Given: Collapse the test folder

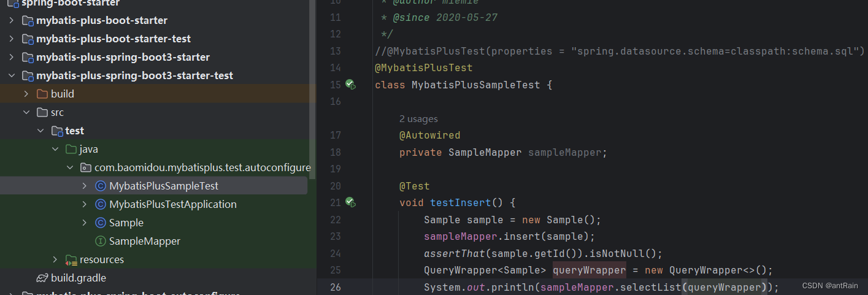Looking at the screenshot, I should tap(40, 131).
